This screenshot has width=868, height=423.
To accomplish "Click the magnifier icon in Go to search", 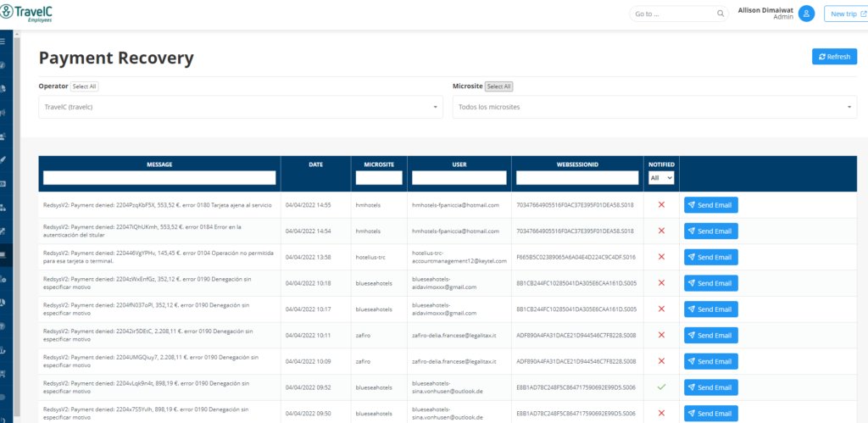I will click(721, 14).
